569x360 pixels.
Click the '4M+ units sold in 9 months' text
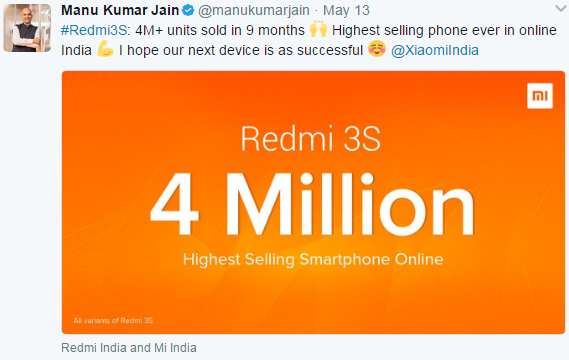coord(220,30)
